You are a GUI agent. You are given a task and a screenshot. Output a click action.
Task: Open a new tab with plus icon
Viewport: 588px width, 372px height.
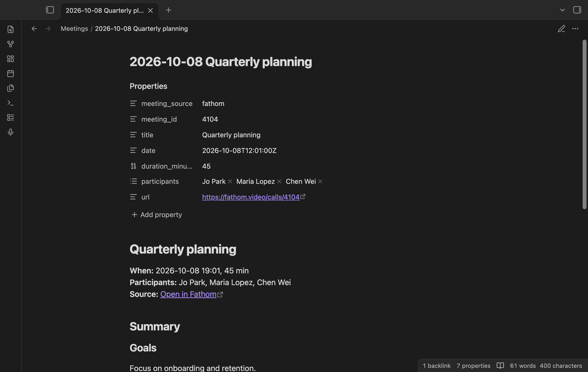coord(169,10)
